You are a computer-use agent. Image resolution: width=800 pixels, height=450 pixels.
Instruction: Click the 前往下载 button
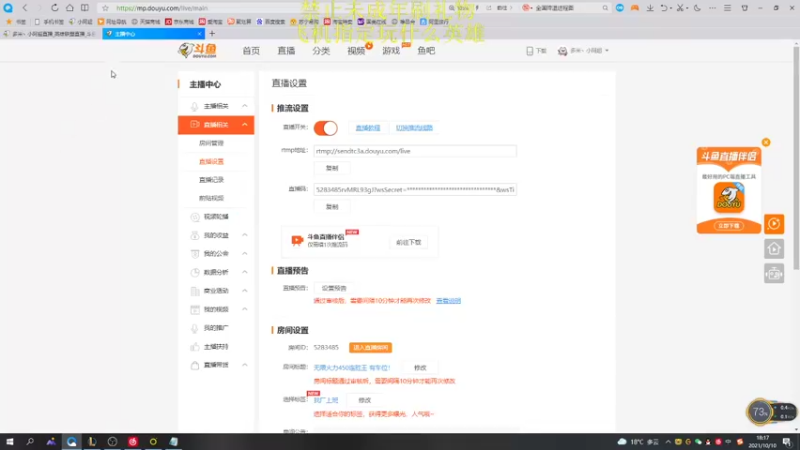click(x=409, y=242)
